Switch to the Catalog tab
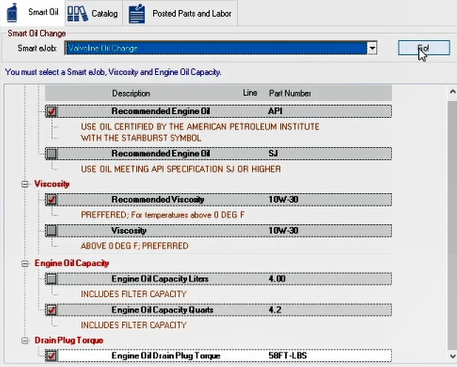The height and width of the screenshot is (367, 457). tap(94, 13)
